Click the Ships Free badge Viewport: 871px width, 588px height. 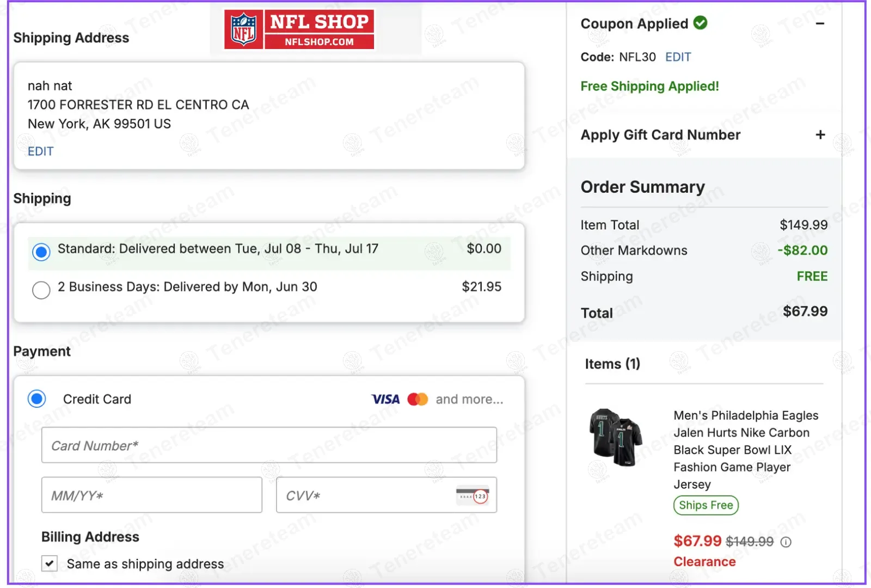pyautogui.click(x=706, y=505)
